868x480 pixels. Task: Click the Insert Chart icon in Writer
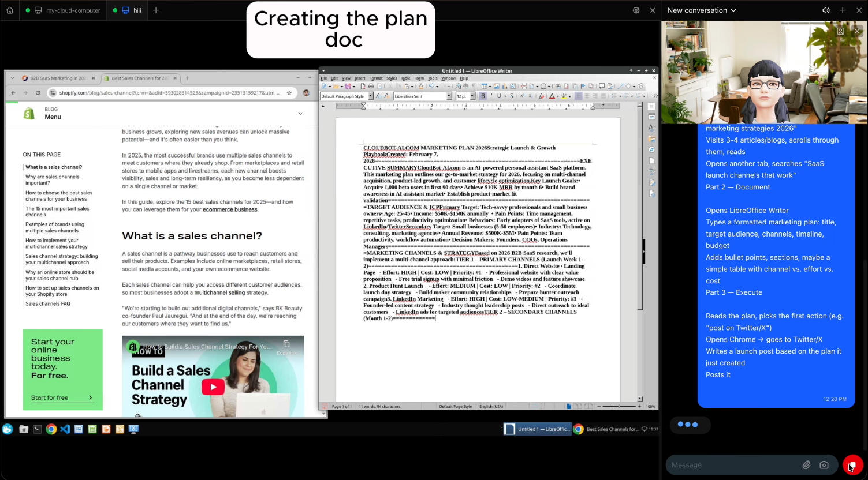pos(505,86)
